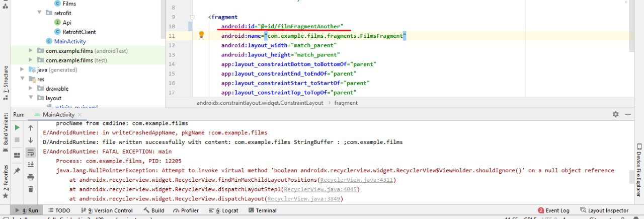
Task: Click the Run console vertical scrollbar
Action: pyautogui.click(x=632, y=176)
